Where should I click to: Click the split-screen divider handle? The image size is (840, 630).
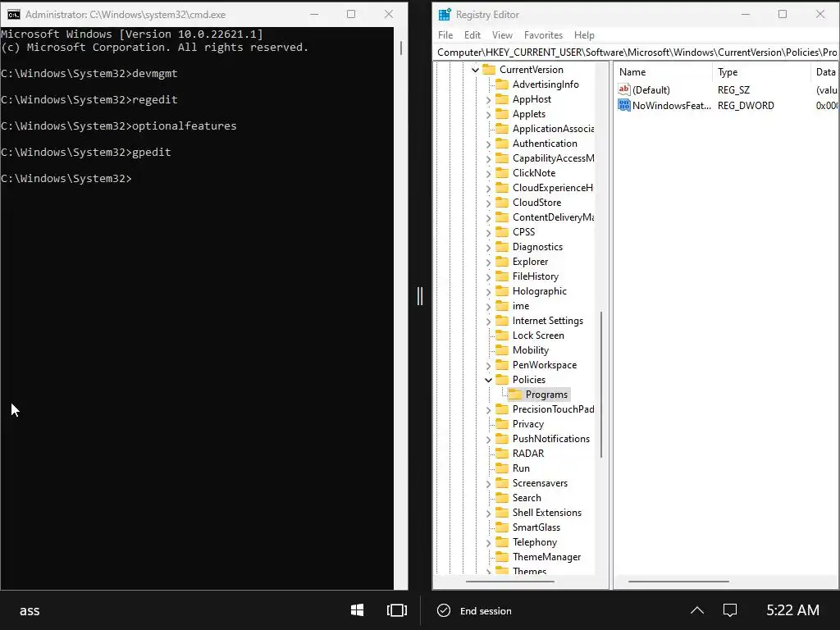pyautogui.click(x=420, y=296)
